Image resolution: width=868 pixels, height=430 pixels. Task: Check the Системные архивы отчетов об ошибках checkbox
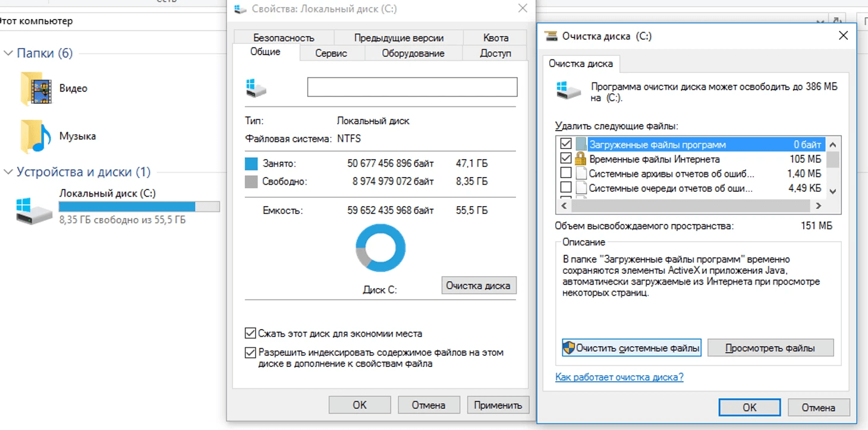566,173
